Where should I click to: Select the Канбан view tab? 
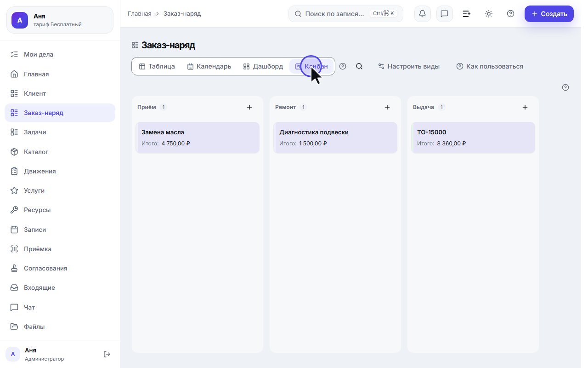tap(311, 66)
